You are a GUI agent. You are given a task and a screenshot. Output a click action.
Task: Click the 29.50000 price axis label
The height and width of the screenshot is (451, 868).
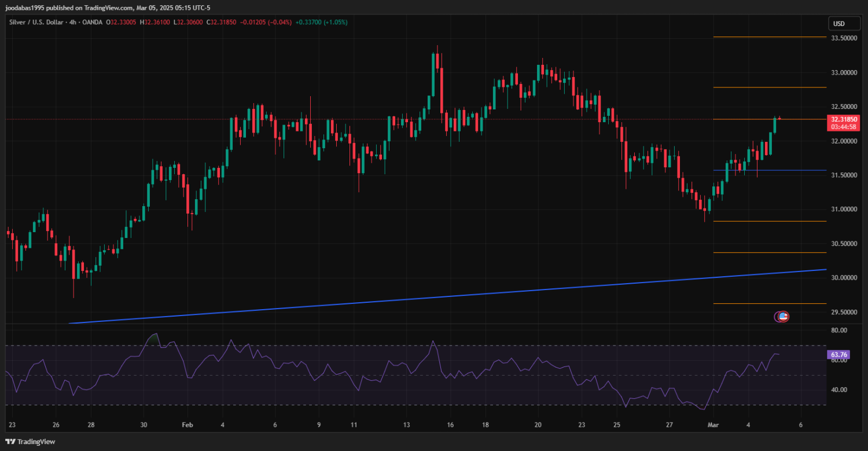point(844,312)
